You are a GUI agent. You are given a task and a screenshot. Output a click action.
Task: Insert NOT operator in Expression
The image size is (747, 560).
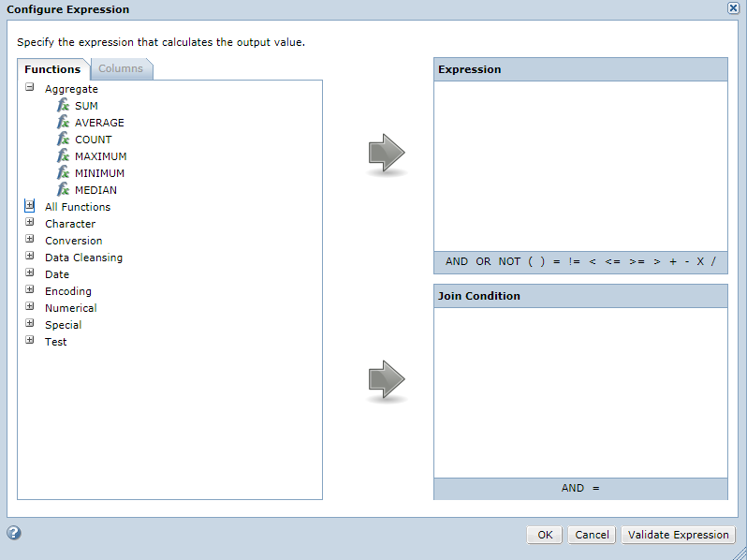click(x=509, y=261)
